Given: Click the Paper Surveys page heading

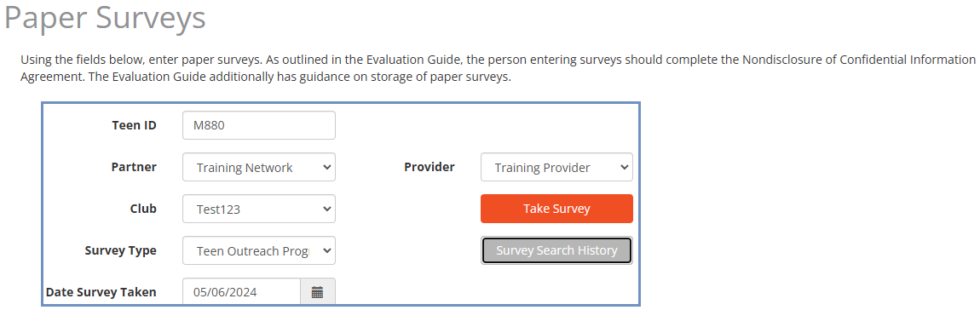Looking at the screenshot, I should coord(105,19).
